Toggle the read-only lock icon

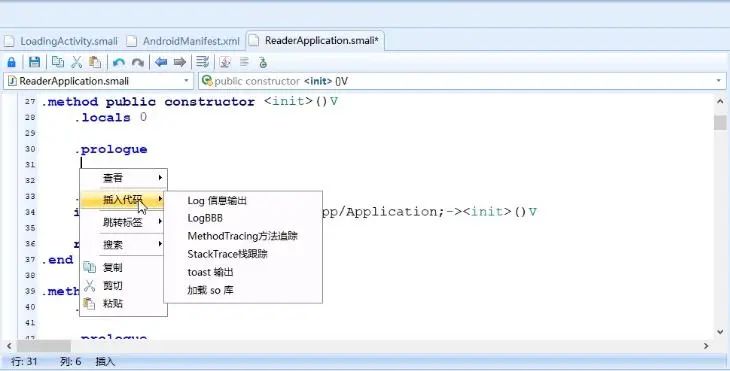click(x=12, y=62)
